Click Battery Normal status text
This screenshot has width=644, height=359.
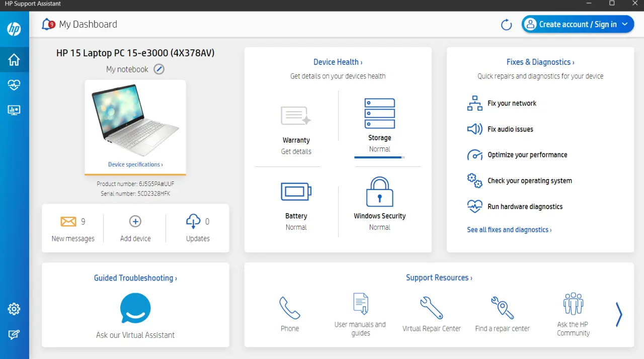pyautogui.click(x=296, y=227)
